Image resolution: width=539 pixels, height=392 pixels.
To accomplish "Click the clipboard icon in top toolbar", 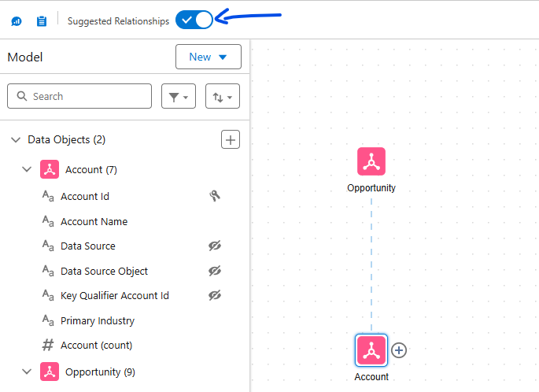I will pyautogui.click(x=42, y=21).
